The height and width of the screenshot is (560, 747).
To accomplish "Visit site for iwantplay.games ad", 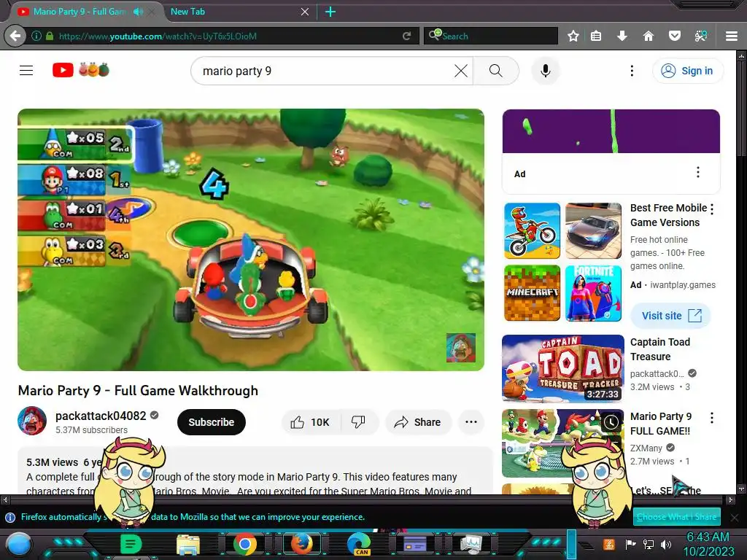I will (x=670, y=316).
